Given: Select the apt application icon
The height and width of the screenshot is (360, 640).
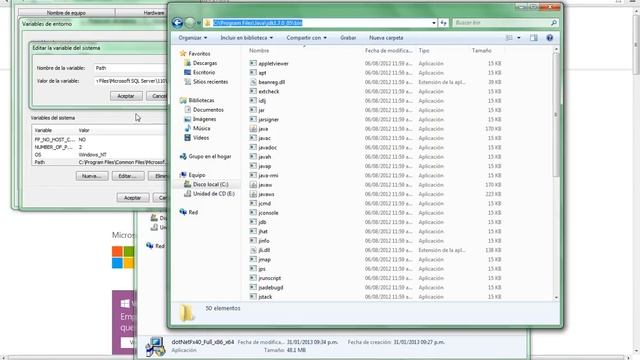Looking at the screenshot, I should (253, 73).
